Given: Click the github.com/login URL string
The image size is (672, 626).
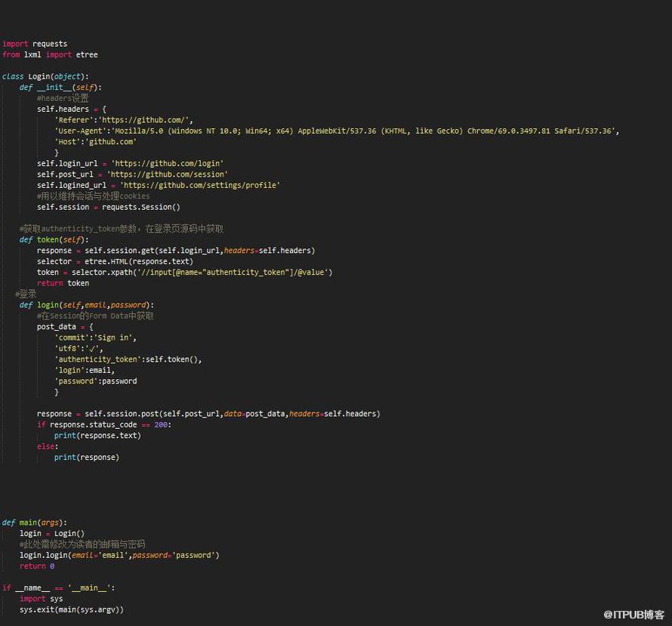Looking at the screenshot, I should coord(167,163).
